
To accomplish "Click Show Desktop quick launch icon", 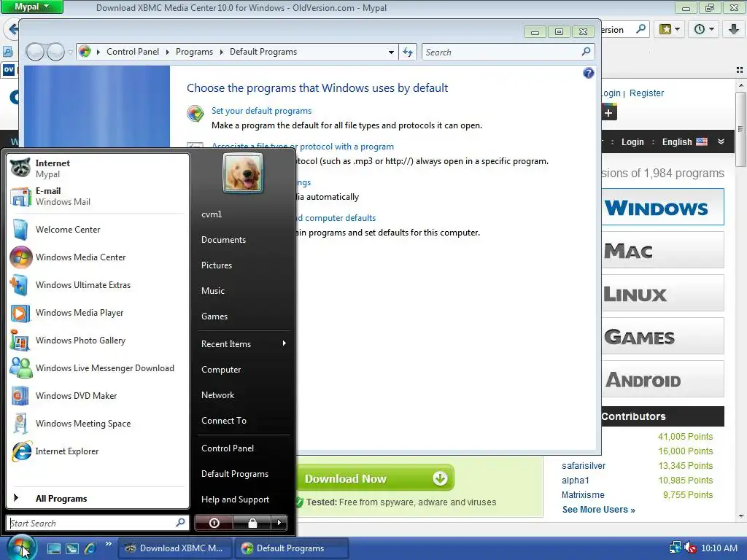I will [x=54, y=548].
